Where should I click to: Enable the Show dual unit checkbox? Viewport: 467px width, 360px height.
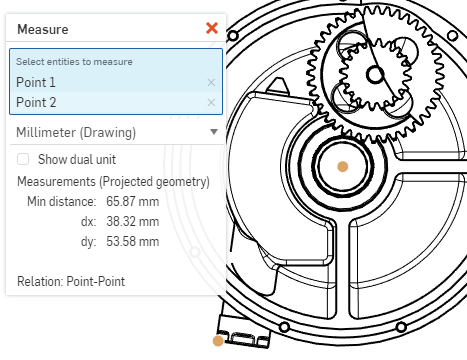pos(23,159)
